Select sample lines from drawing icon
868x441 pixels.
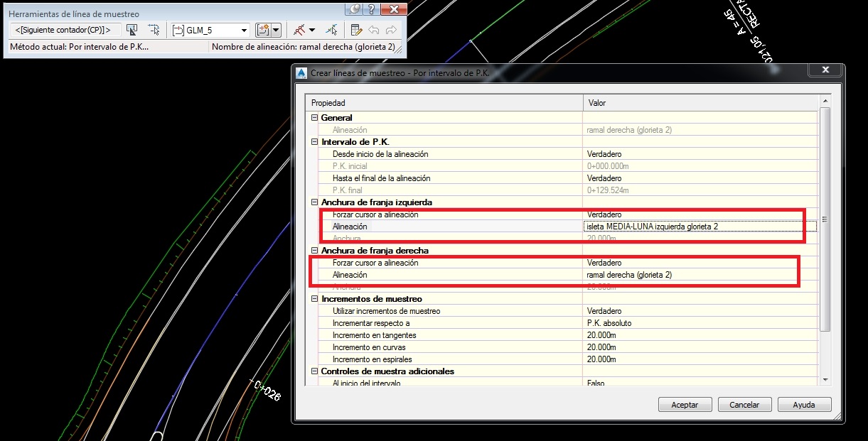[x=154, y=29]
